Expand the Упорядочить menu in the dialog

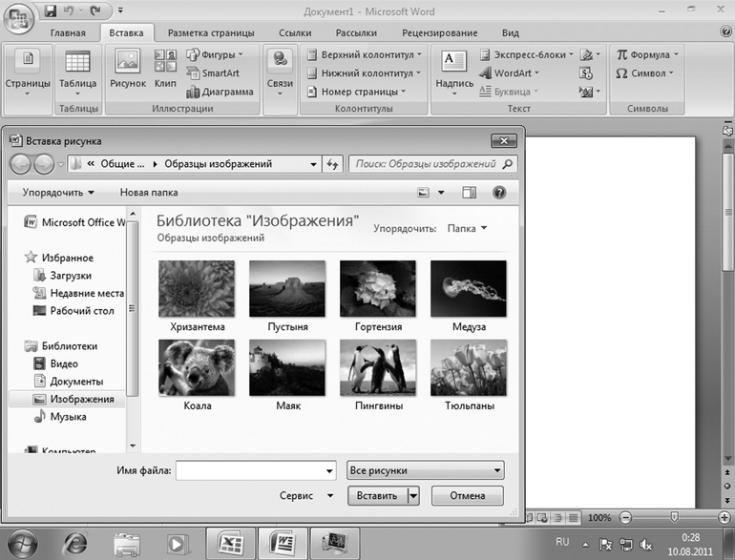[58, 193]
